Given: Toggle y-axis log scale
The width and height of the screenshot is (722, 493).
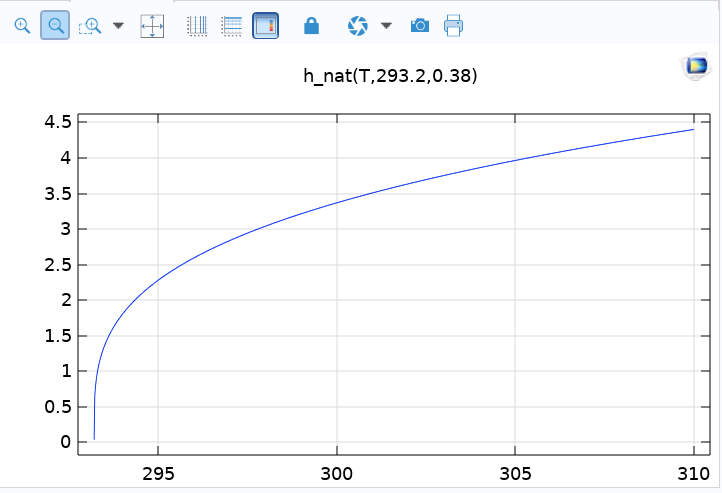Looking at the screenshot, I should [231, 26].
